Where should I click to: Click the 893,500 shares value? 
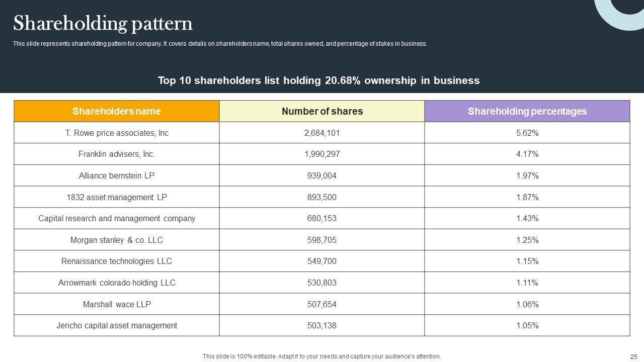(x=322, y=198)
